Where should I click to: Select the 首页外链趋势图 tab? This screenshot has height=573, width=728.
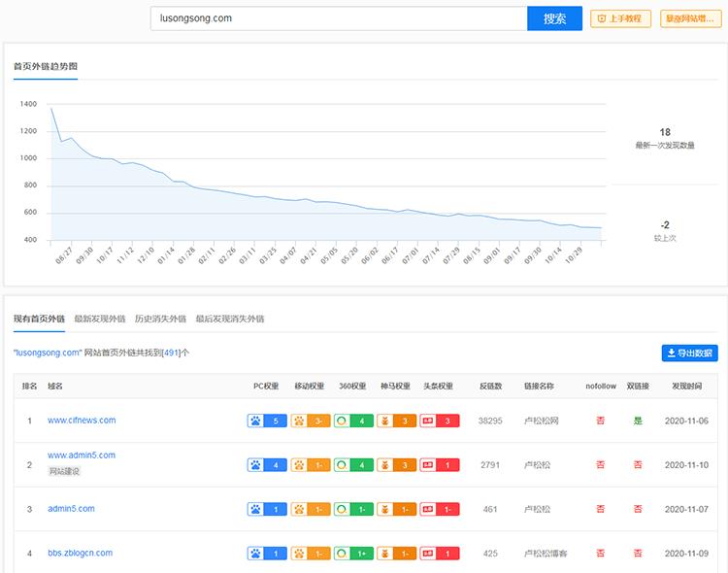pos(46,66)
